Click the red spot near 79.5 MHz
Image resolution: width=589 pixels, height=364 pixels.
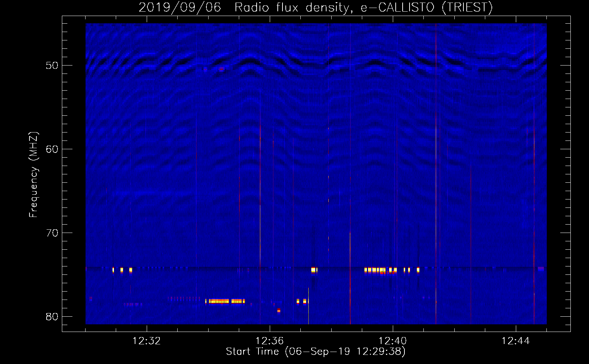[279, 310]
